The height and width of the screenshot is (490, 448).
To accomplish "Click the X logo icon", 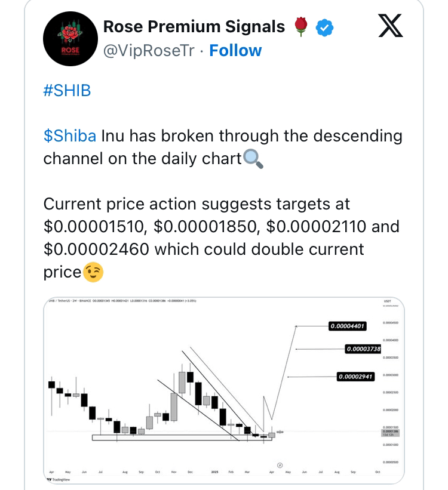I will pos(391,26).
